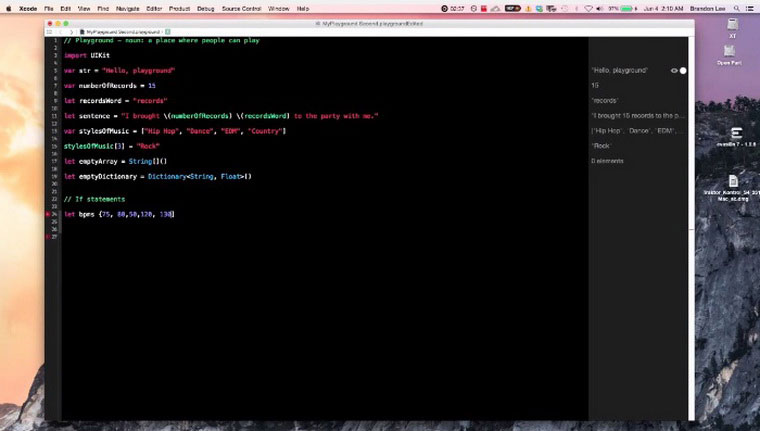
Task: Click the "records" result in sidebar
Action: [604, 101]
